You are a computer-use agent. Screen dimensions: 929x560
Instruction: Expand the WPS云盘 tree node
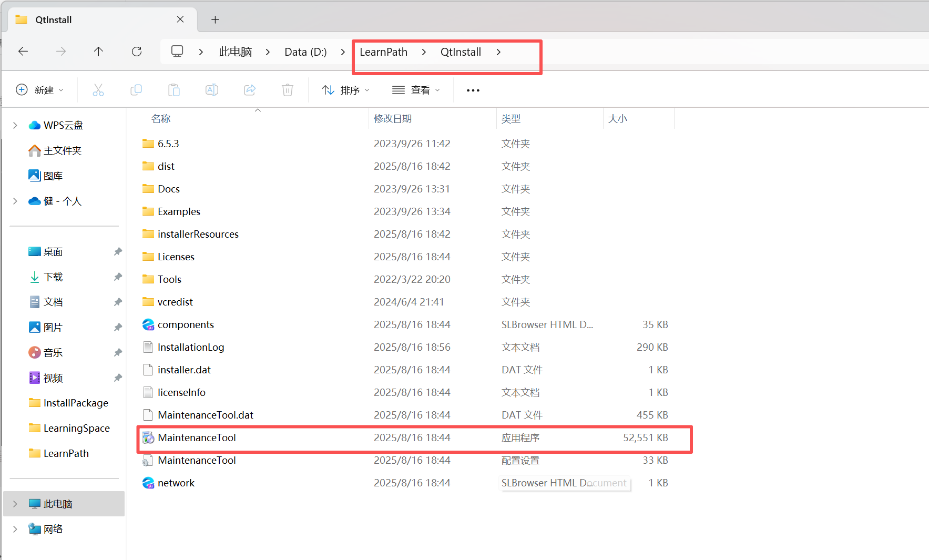(x=15, y=125)
